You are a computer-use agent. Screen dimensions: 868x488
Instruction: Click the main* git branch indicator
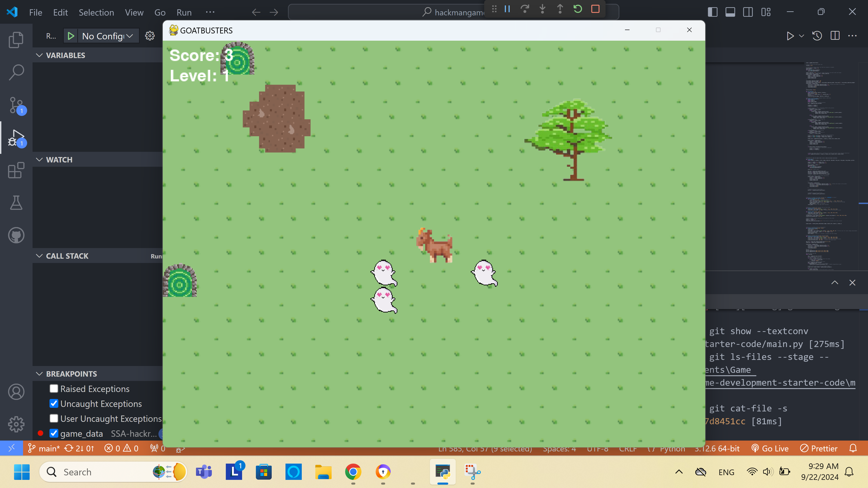pos(44,449)
